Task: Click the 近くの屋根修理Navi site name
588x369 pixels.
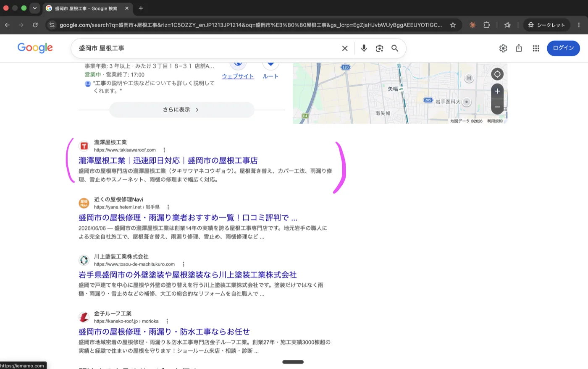Action: coord(118,199)
